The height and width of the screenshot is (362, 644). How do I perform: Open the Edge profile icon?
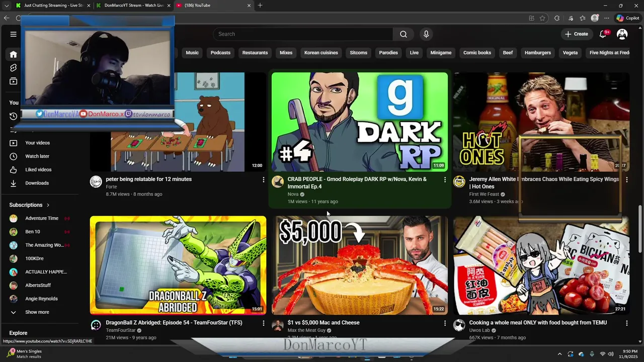pos(595,18)
